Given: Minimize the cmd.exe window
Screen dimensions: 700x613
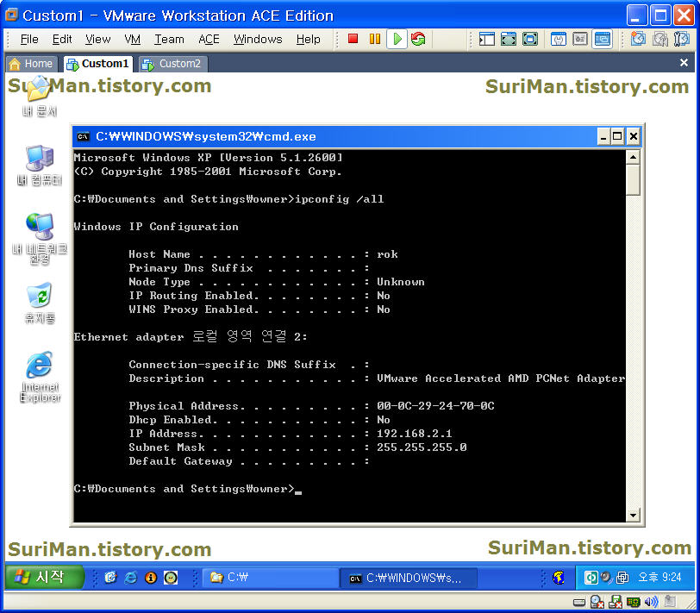Looking at the screenshot, I should [x=603, y=136].
